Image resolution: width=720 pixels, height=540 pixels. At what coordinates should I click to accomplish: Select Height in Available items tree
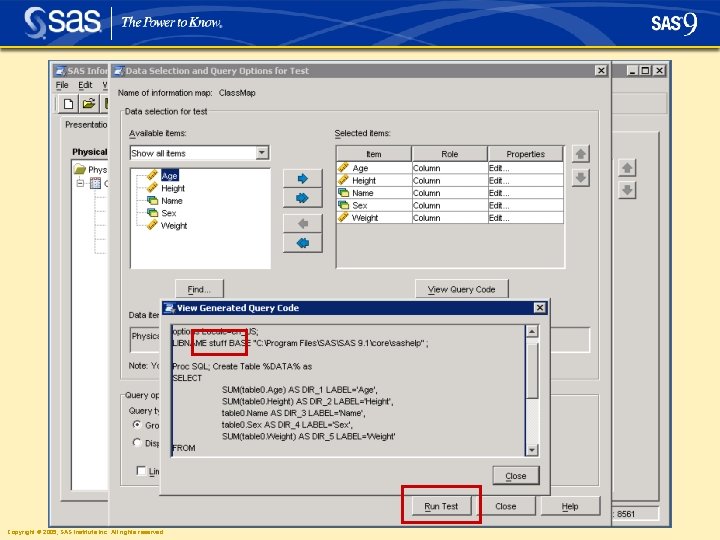point(173,188)
